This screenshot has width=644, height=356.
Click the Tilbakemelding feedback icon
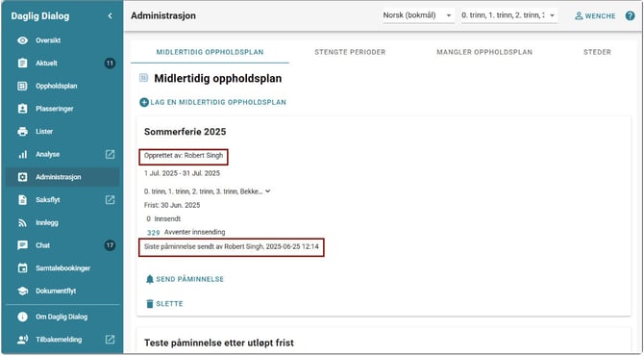coord(23,340)
